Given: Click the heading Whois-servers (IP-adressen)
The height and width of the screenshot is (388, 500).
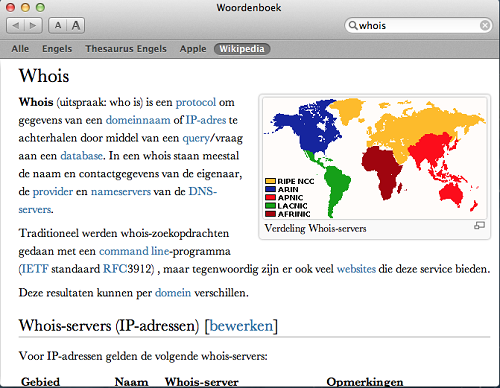Looking at the screenshot, I should pyautogui.click(x=109, y=326).
